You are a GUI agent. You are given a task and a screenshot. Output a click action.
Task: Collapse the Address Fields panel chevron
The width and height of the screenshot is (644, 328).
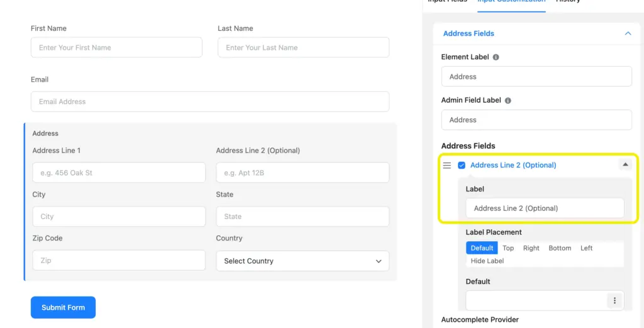pos(628,33)
